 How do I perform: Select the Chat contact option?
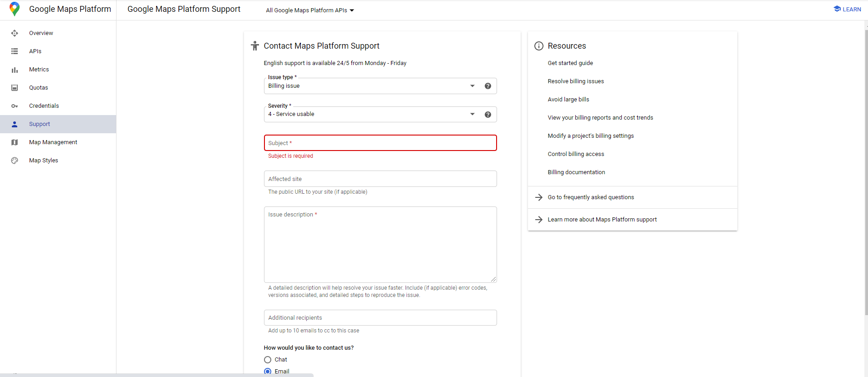(x=268, y=360)
